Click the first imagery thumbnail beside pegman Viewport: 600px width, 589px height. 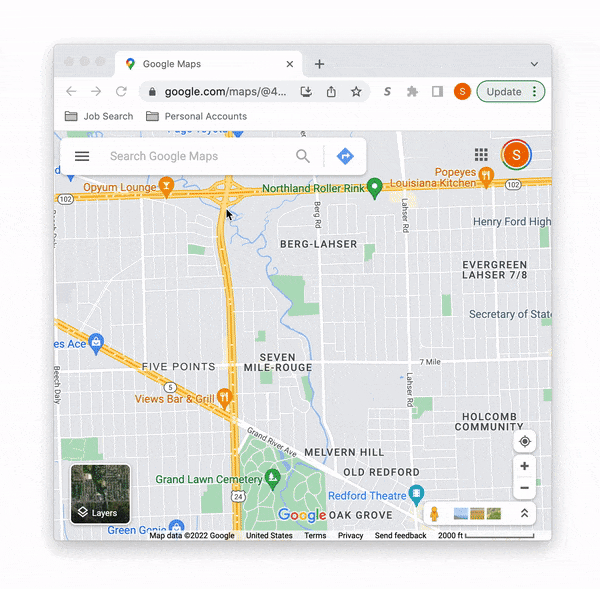coord(461,514)
